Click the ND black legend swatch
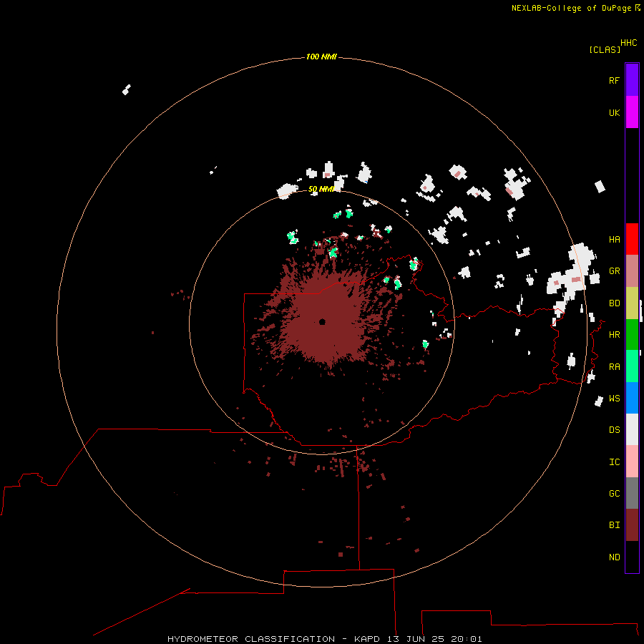 632,557
